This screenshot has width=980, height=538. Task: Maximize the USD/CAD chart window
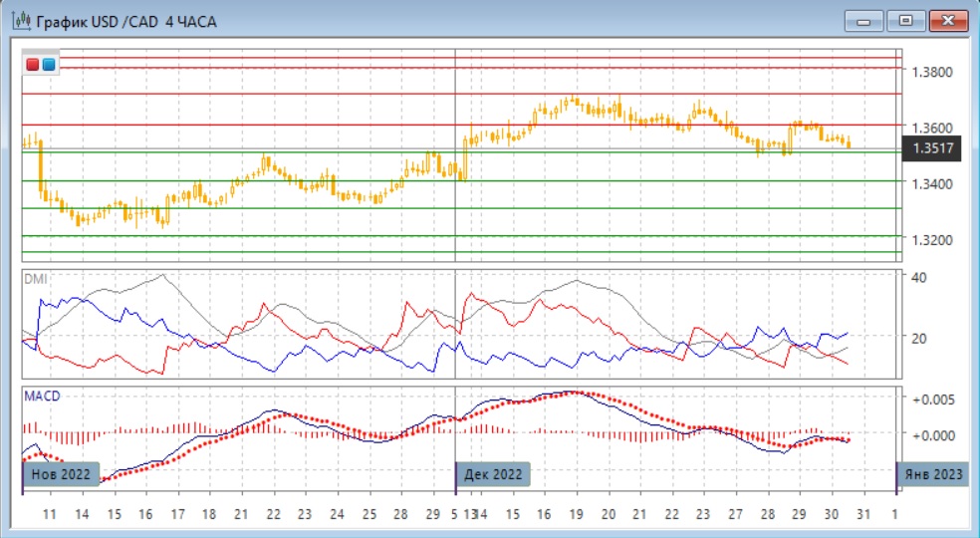[905, 21]
